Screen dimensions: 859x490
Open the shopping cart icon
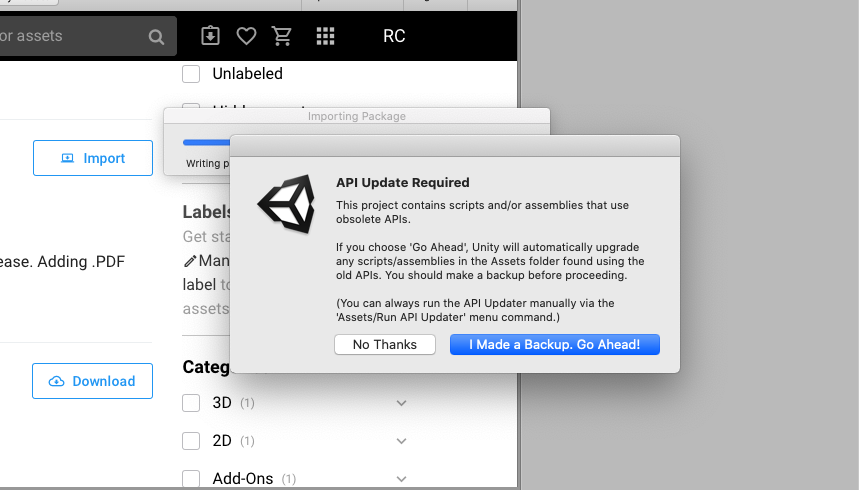(282, 36)
